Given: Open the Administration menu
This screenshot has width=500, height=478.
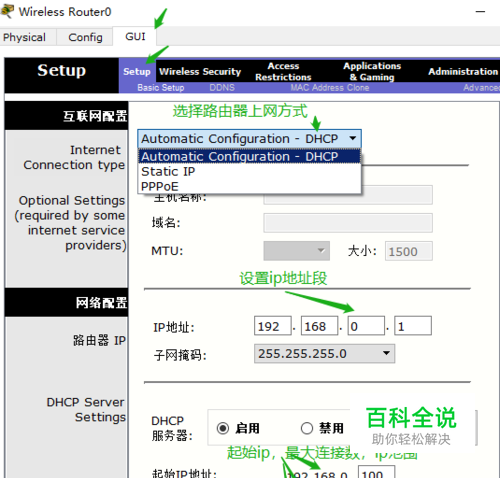Looking at the screenshot, I should click(463, 71).
